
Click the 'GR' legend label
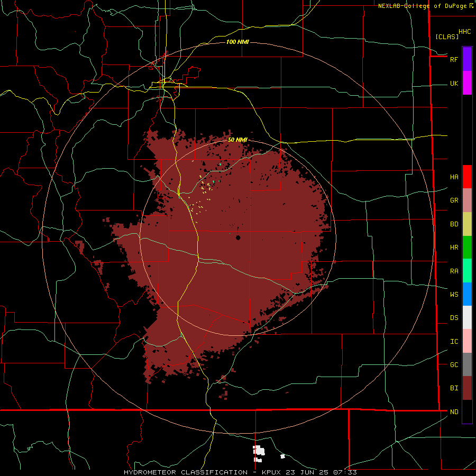454,200
